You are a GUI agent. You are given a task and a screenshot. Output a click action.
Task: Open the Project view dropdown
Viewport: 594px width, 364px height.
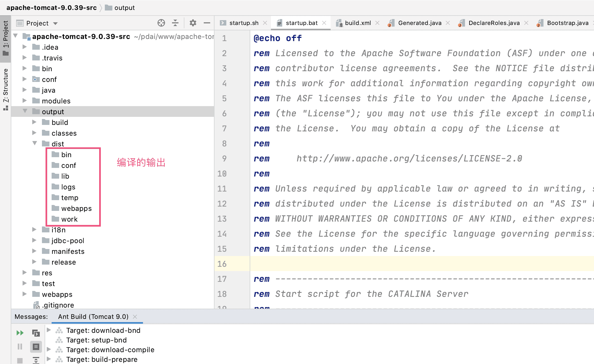pyautogui.click(x=55, y=23)
